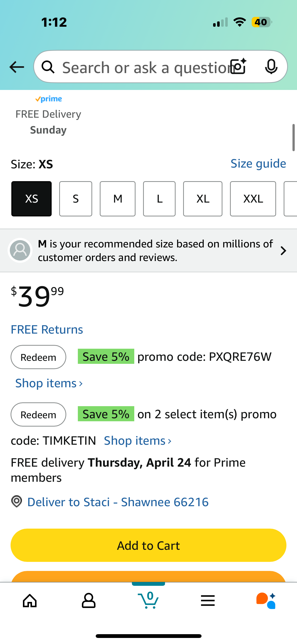Open the Rufus AI assistant icon
This screenshot has width=297, height=644.
tap(266, 601)
